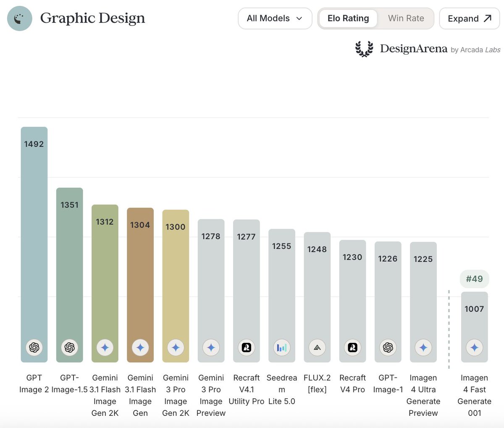Switch to Elo Rating view
This screenshot has height=428, width=504.
click(348, 18)
